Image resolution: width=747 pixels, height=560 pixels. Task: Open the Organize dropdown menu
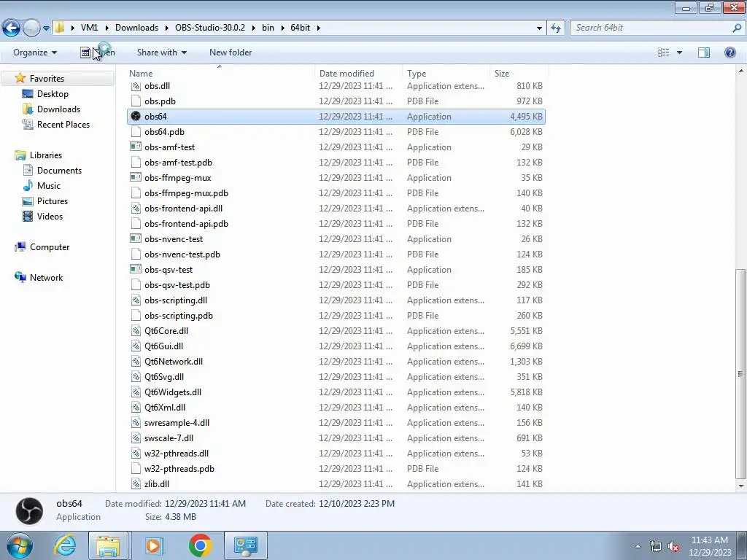coord(35,52)
